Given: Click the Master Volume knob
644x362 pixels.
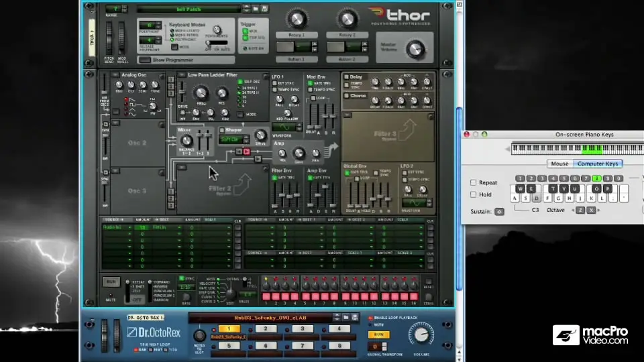Looking at the screenshot, I should coord(415,49).
